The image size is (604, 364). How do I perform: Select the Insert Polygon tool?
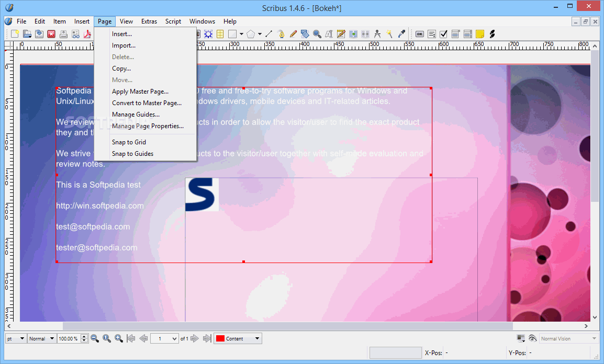(251, 34)
